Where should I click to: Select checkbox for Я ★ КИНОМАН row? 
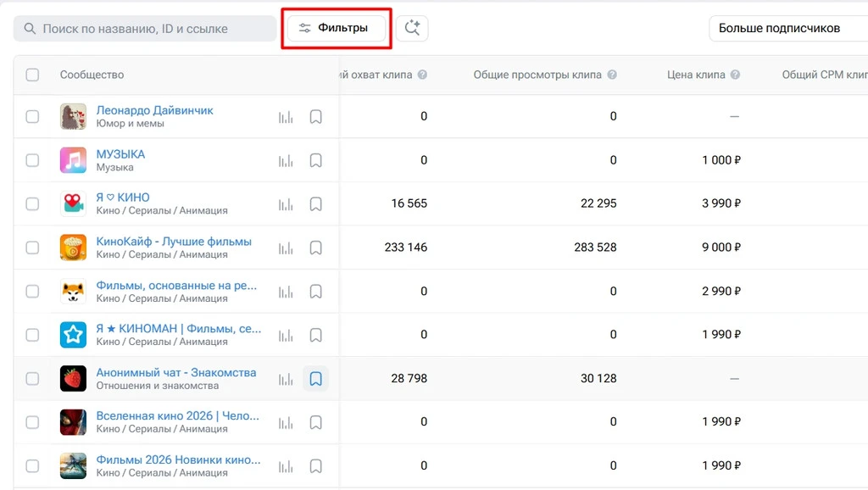(33, 335)
